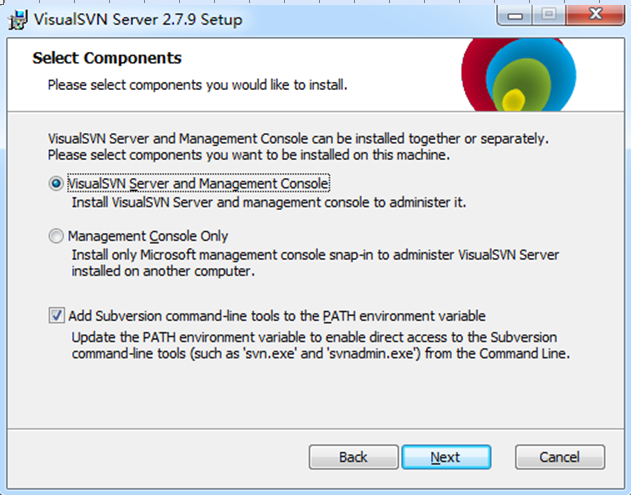Uncheck Add Subversion command-line tools to PATH
Image resolution: width=631 pixels, height=495 pixels.
point(55,315)
